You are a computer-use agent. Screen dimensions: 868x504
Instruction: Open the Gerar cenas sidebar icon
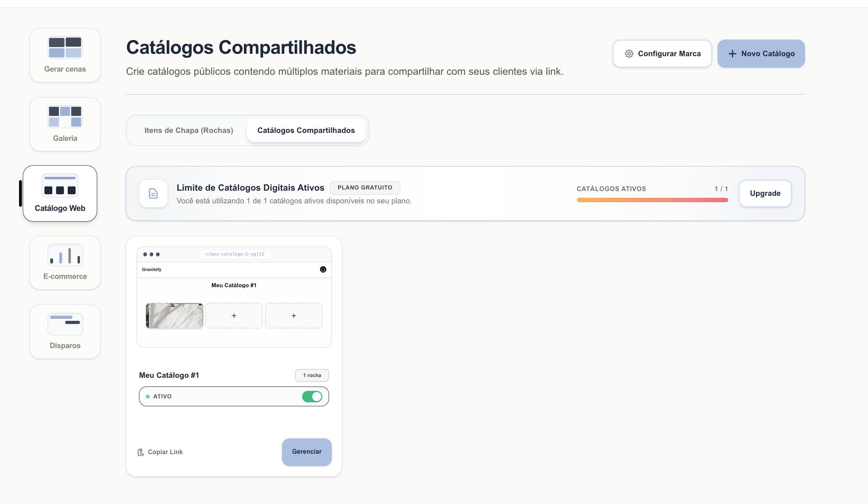[65, 55]
